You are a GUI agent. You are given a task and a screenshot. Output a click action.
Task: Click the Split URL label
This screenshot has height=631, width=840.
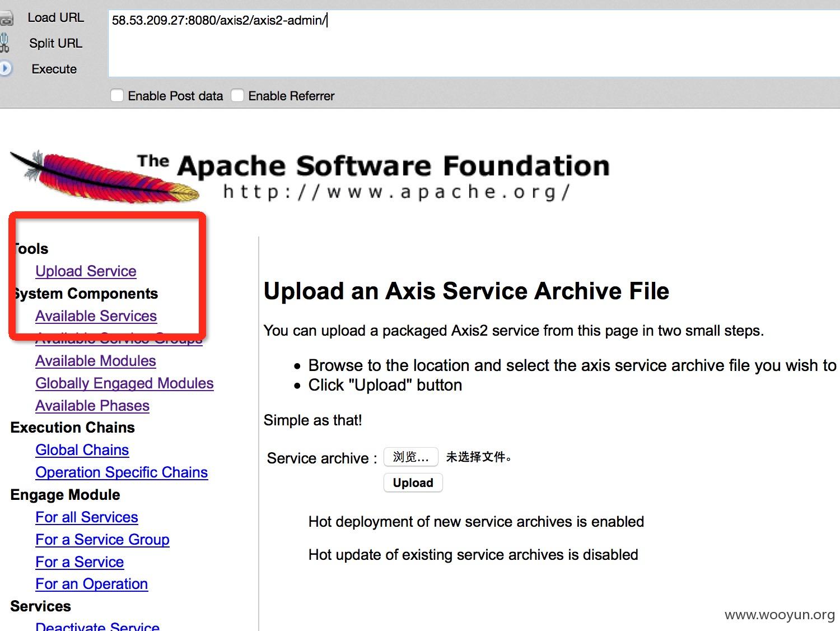click(x=55, y=44)
